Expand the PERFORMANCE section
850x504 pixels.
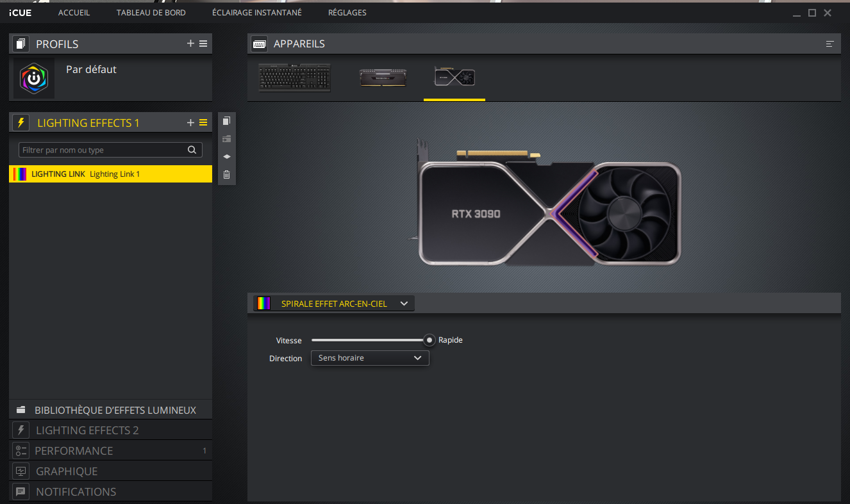click(x=110, y=450)
